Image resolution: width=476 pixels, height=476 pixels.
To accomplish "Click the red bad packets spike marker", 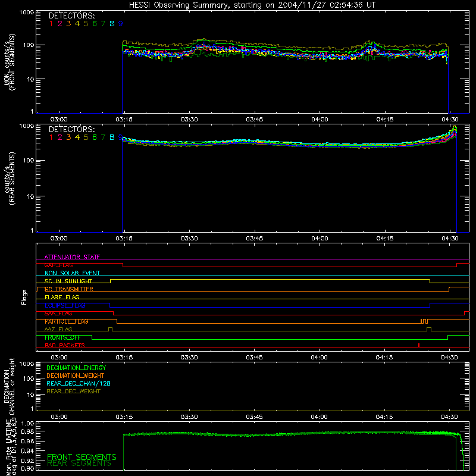I will [419, 345].
